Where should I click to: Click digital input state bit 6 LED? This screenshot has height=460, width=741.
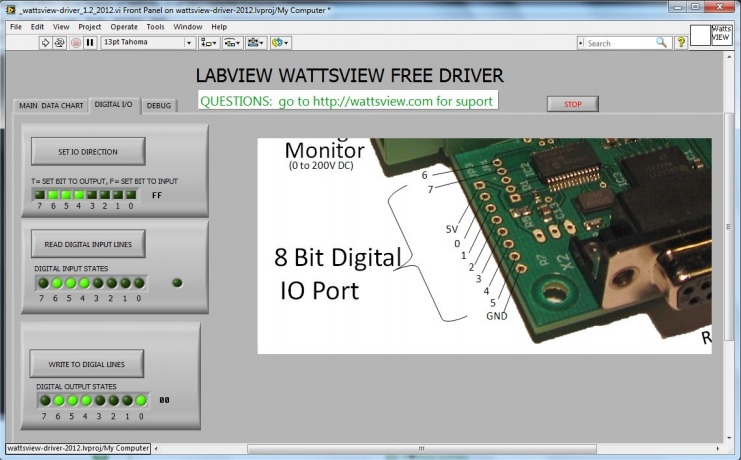[57, 283]
